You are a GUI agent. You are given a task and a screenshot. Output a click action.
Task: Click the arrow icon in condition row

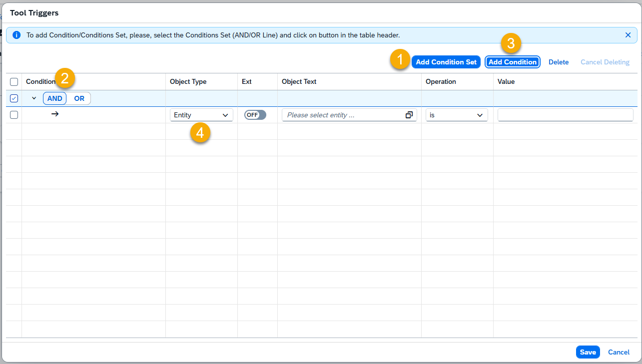click(55, 114)
